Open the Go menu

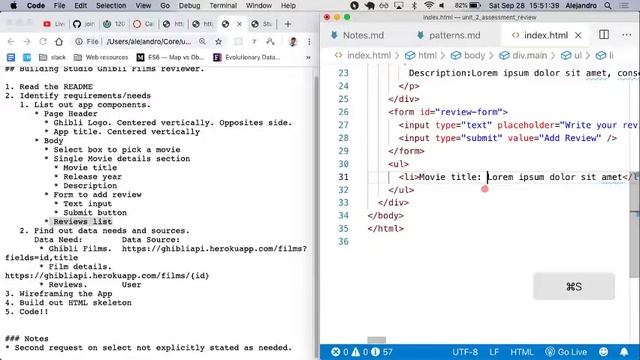tap(165, 6)
